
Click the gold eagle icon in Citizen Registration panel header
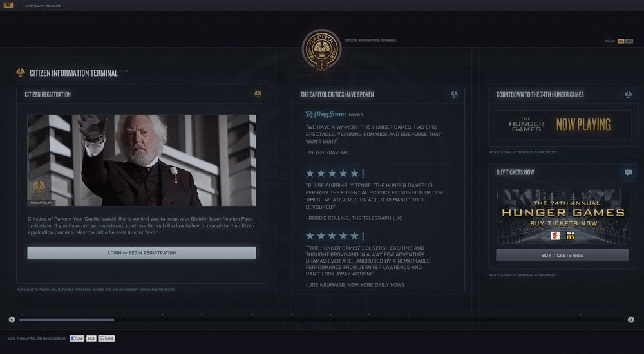[x=258, y=94]
